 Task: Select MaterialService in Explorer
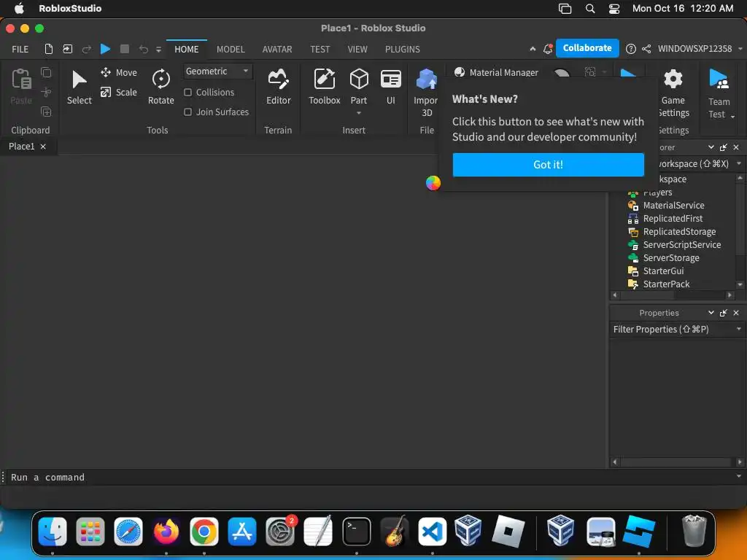tap(673, 205)
